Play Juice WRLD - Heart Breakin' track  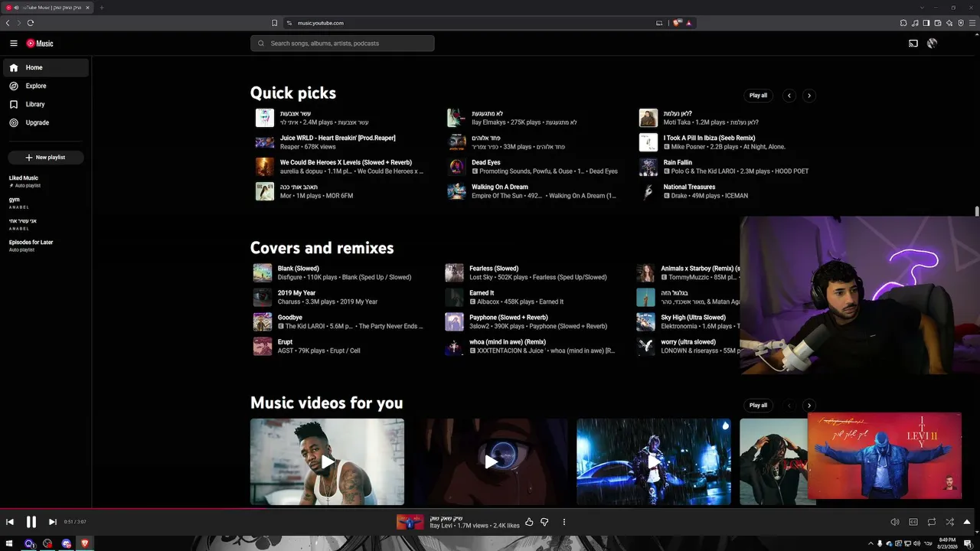[x=338, y=139]
